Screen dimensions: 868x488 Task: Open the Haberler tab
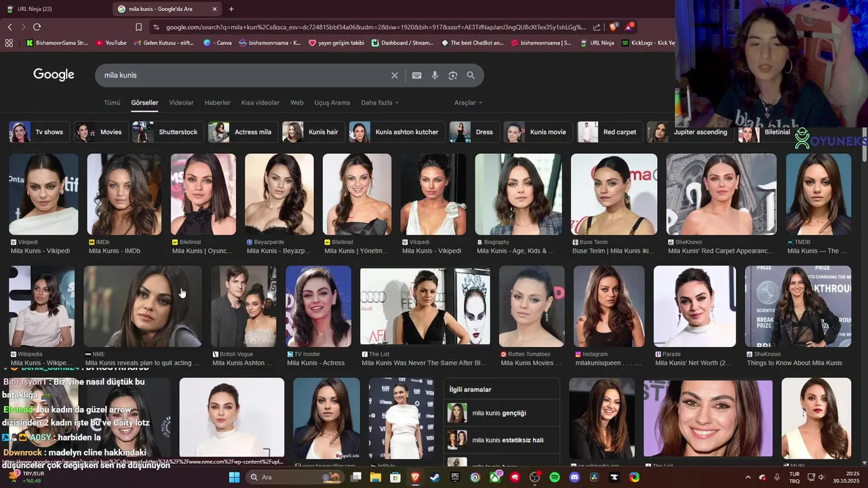[x=218, y=103]
